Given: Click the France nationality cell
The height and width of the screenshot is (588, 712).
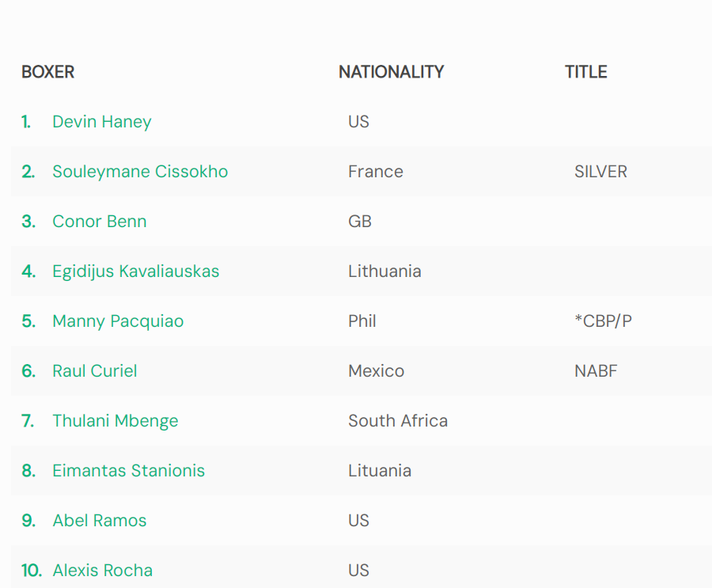Looking at the screenshot, I should (376, 172).
